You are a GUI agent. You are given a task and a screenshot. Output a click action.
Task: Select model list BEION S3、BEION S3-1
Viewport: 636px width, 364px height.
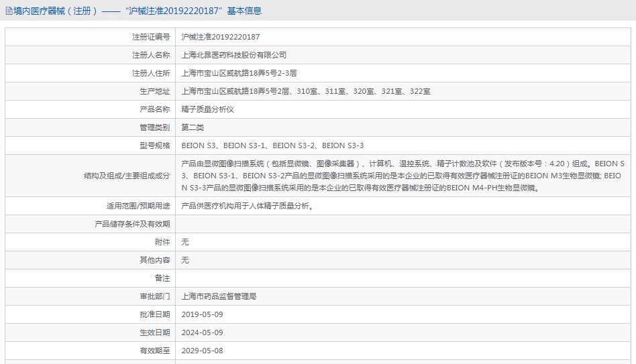272,145
